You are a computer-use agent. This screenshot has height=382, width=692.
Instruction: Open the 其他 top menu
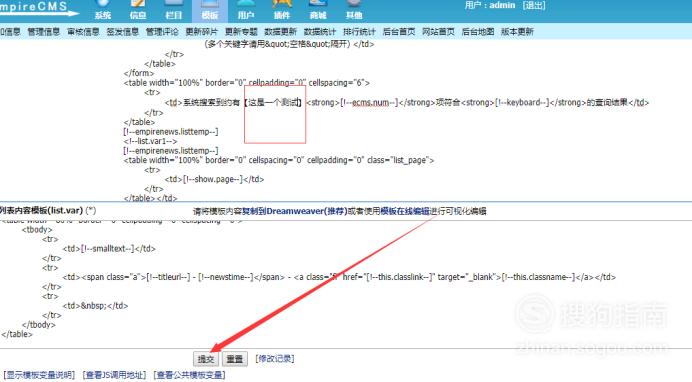(x=354, y=11)
